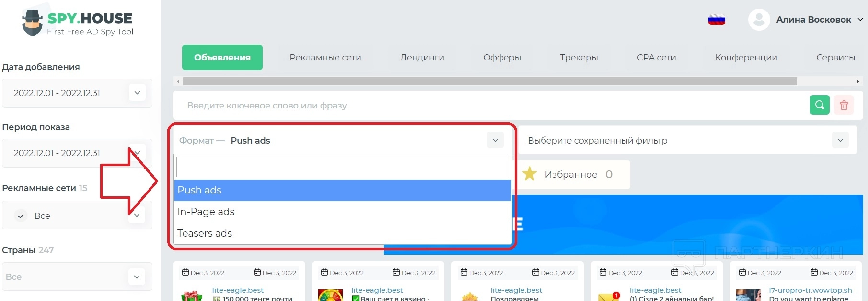The width and height of the screenshot is (868, 301).
Task: Switch to the Лендинги tab
Action: (422, 57)
